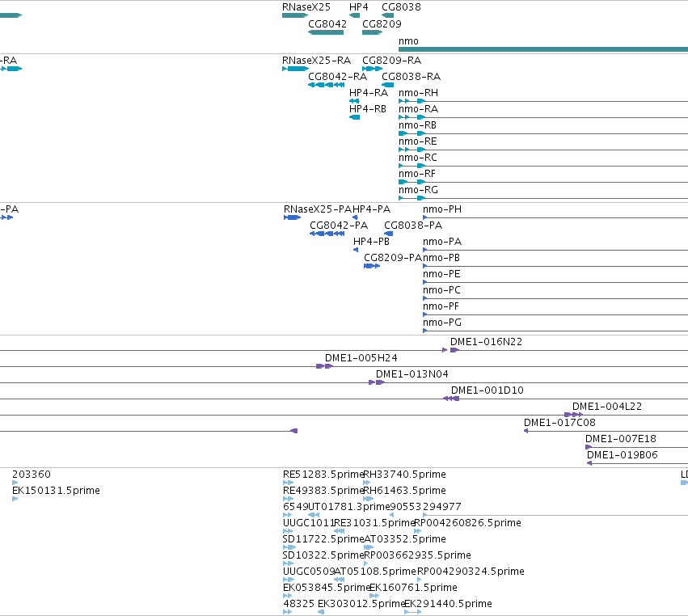Click the EK150131.5prime EST label
Image resolution: width=688 pixels, height=616 pixels.
click(x=56, y=491)
